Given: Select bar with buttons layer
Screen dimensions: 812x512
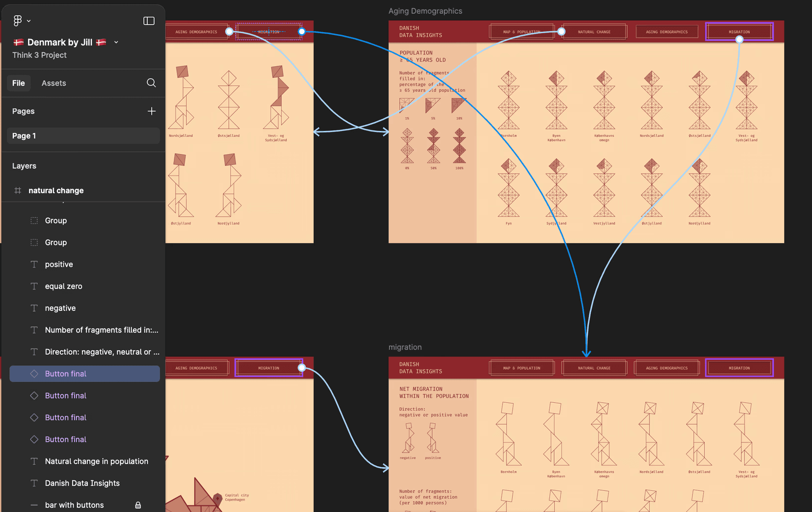Looking at the screenshot, I should click(84, 505).
